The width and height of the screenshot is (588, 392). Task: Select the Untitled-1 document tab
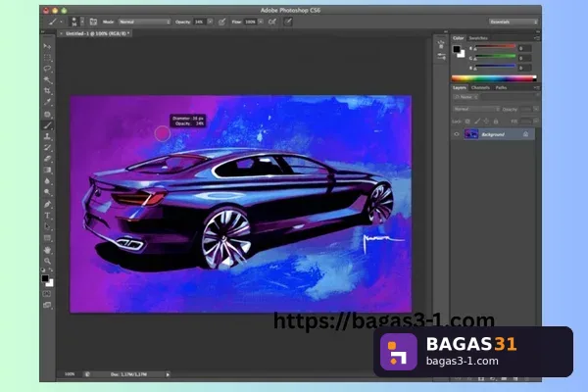point(97,33)
